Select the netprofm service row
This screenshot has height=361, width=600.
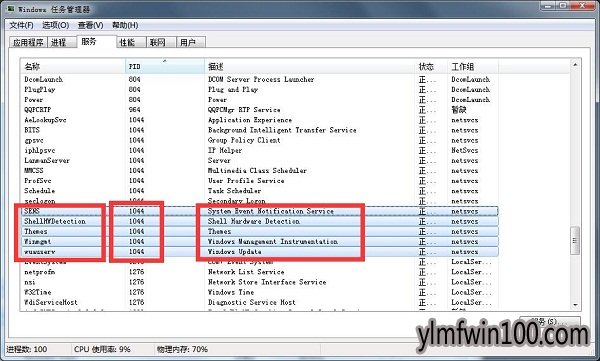tap(259, 272)
